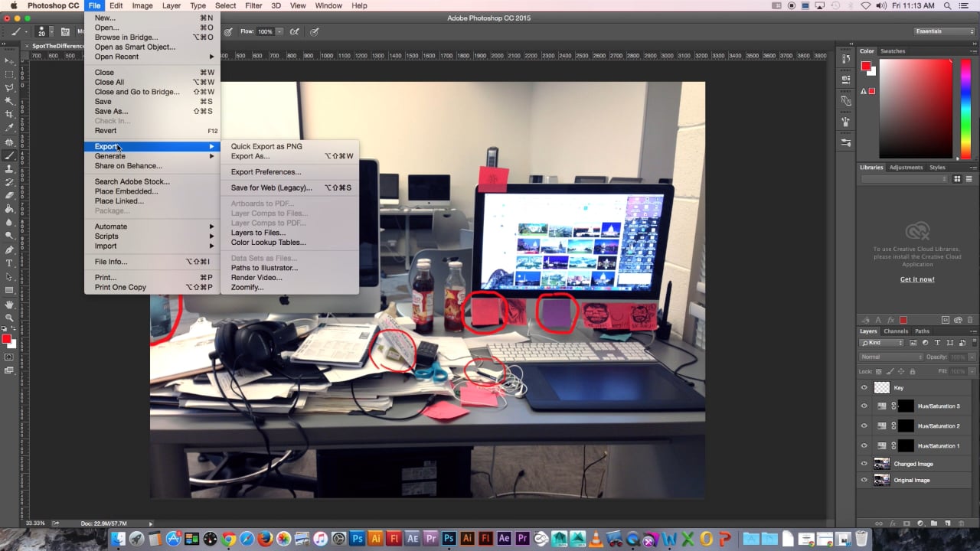The width and height of the screenshot is (980, 551).
Task: Pick a color in the Color panel field
Action: tap(915, 109)
